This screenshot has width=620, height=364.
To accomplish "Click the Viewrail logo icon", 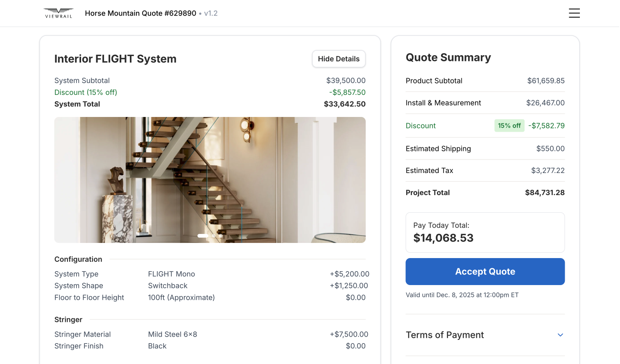I will tap(58, 13).
